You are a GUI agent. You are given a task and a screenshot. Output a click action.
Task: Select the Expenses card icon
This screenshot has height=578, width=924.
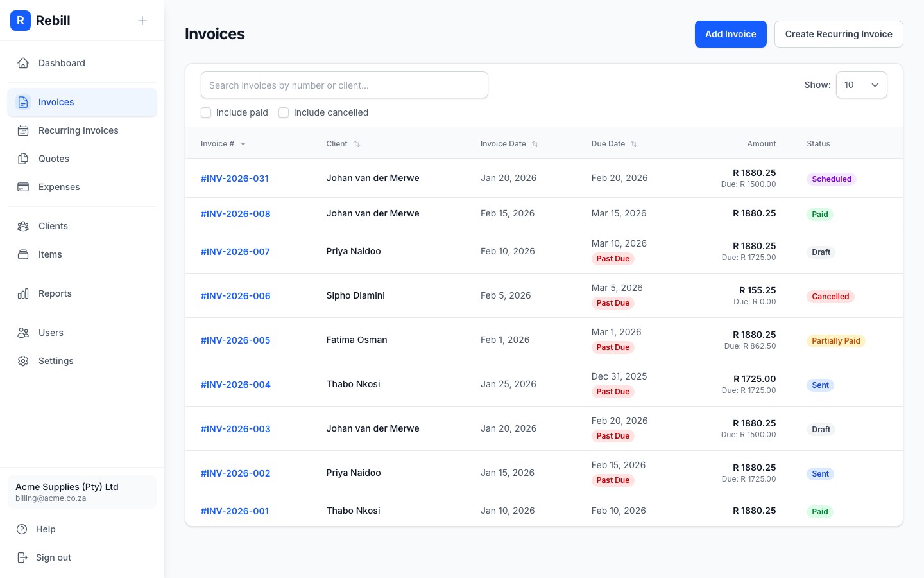point(23,187)
